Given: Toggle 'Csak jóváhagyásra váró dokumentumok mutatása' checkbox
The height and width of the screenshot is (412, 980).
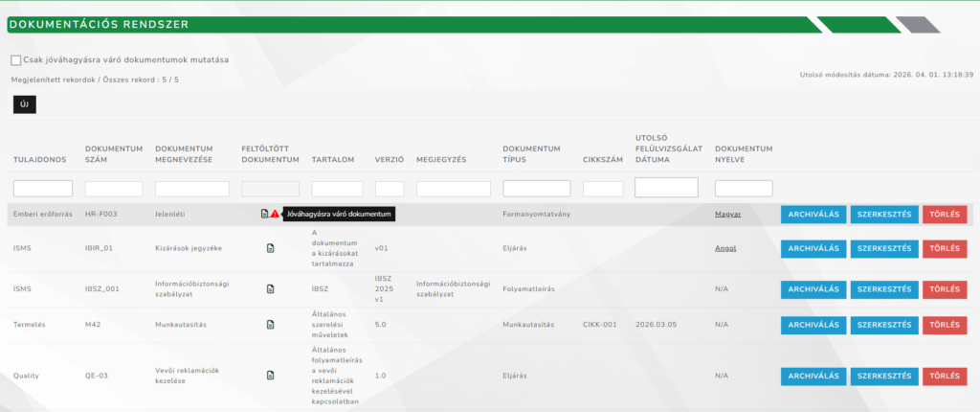Looking at the screenshot, I should pyautogui.click(x=16, y=60).
